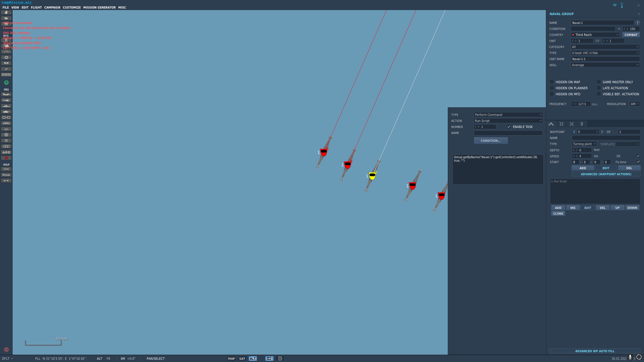
Task: Click the help question mark beside NAME
Action: [x=637, y=23]
